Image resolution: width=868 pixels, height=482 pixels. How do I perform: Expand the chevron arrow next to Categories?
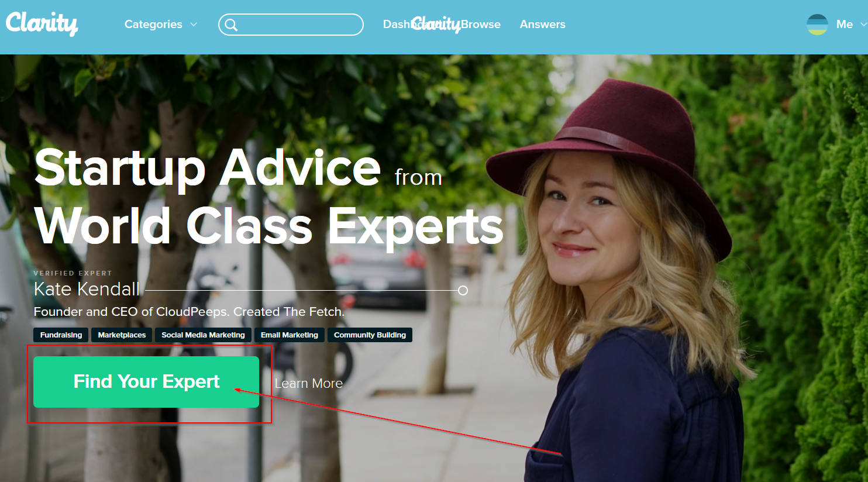[x=194, y=25]
